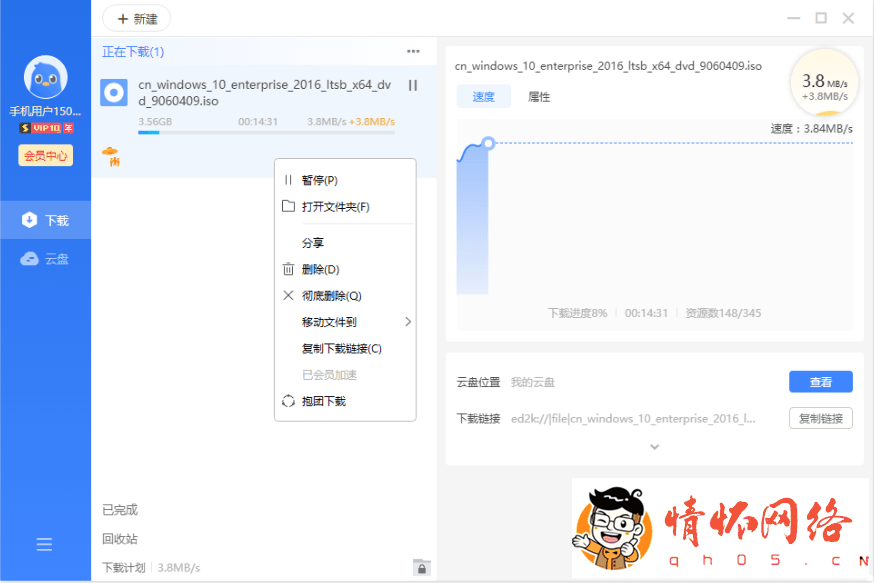Open the three-dot more options menu
The height and width of the screenshot is (583, 874).
413,51
